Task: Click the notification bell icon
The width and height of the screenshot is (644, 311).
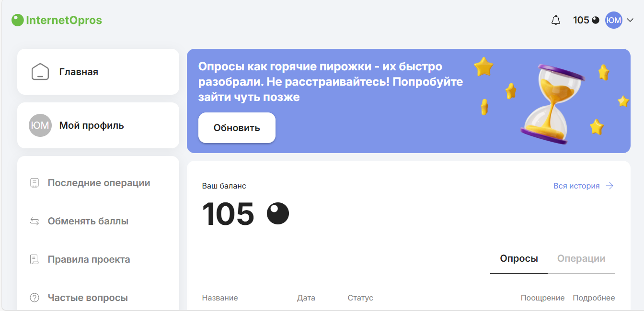Action: (x=555, y=20)
